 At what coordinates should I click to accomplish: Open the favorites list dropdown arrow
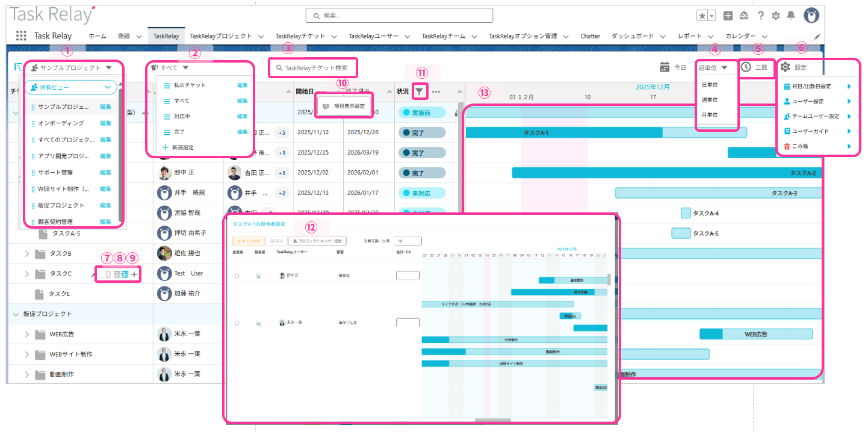click(712, 16)
